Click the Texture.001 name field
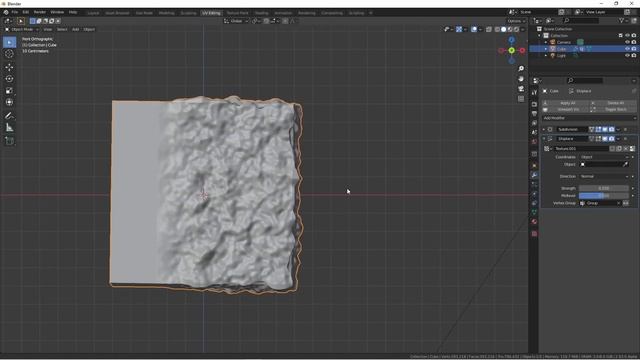 [581, 149]
